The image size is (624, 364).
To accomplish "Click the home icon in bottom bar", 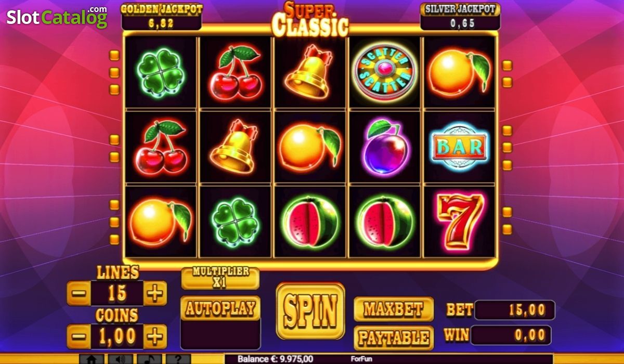I will pyautogui.click(x=92, y=359).
